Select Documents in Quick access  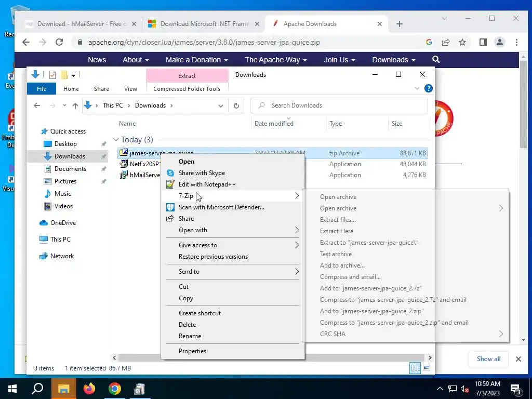tap(70, 169)
